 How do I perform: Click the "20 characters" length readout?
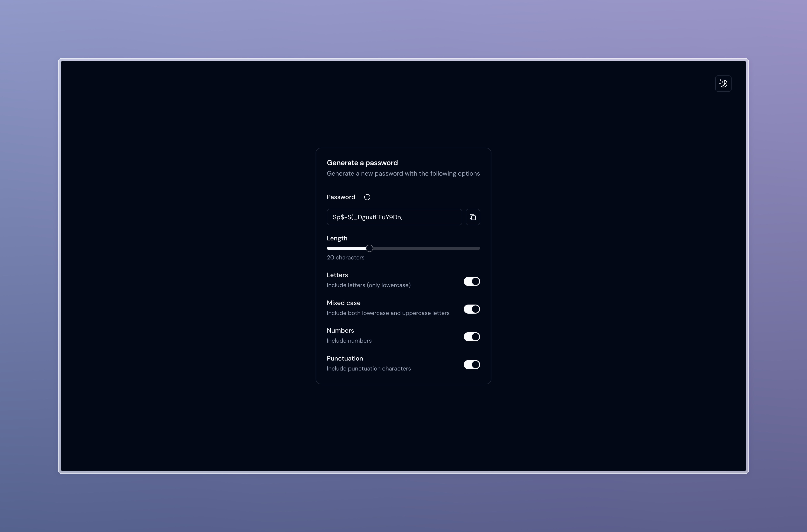point(345,258)
